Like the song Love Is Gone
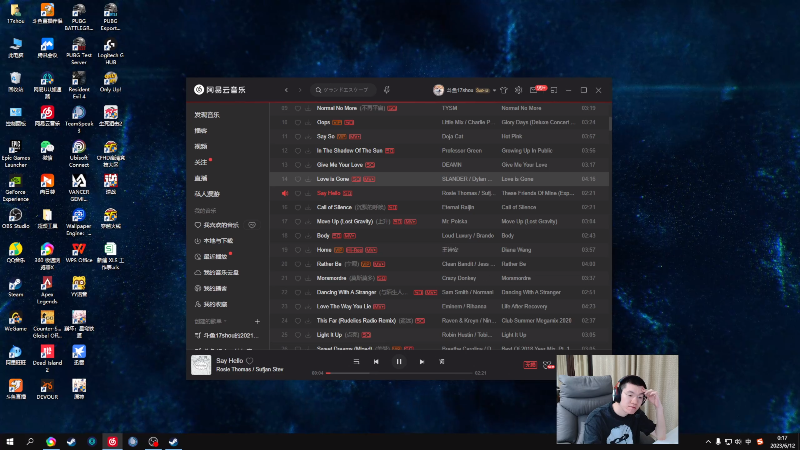Image resolution: width=800 pixels, height=450 pixels. tap(298, 179)
